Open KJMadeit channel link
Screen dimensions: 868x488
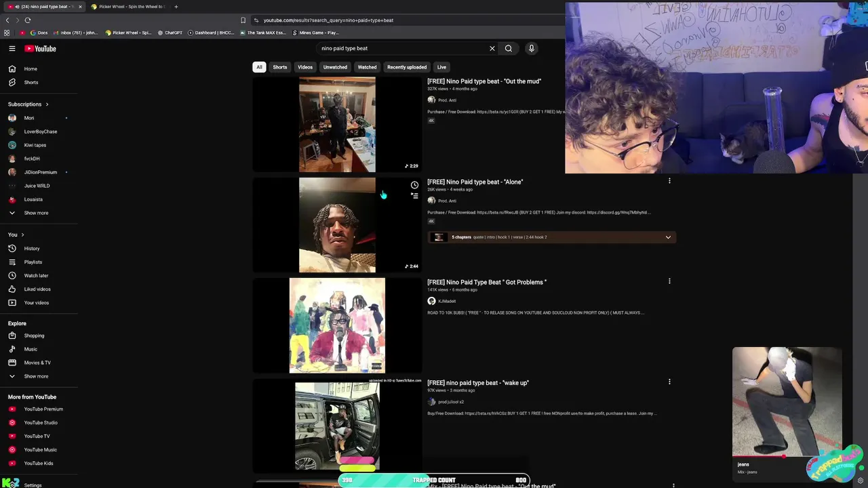(x=447, y=301)
